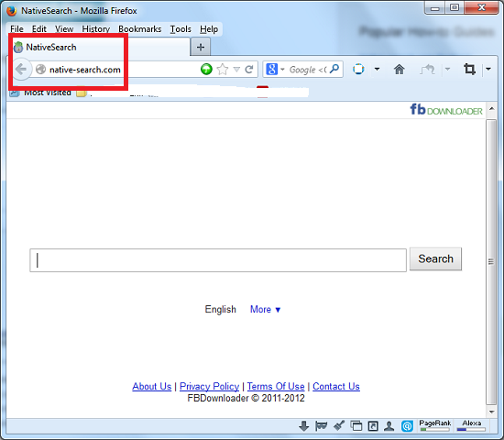Reload the page with the refresh icon
The width and height of the screenshot is (504, 440).
[x=249, y=69]
